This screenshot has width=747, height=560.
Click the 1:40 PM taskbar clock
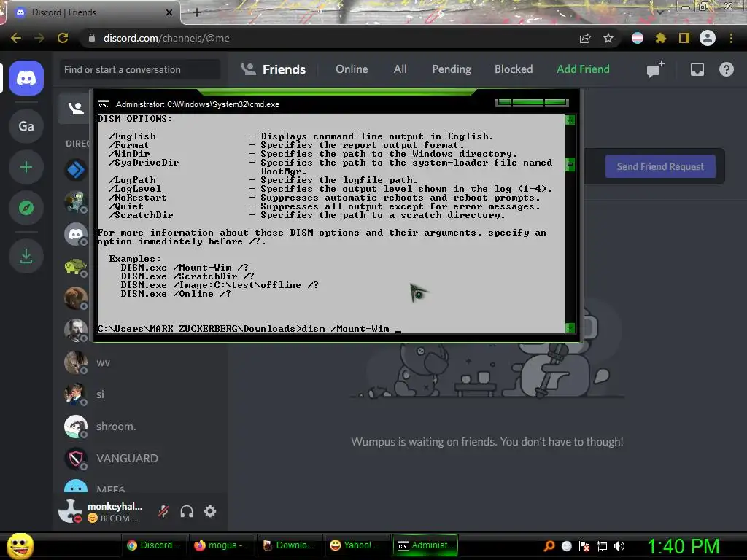coord(683,546)
